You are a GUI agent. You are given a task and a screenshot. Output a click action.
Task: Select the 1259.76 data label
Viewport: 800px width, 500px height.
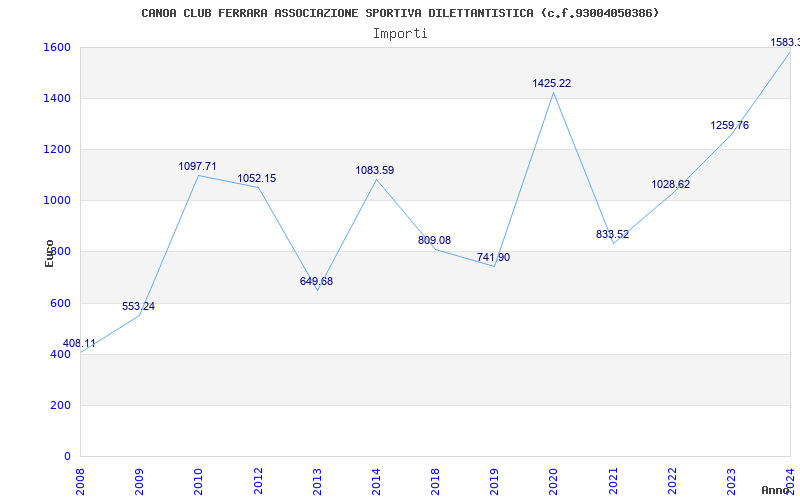click(730, 126)
